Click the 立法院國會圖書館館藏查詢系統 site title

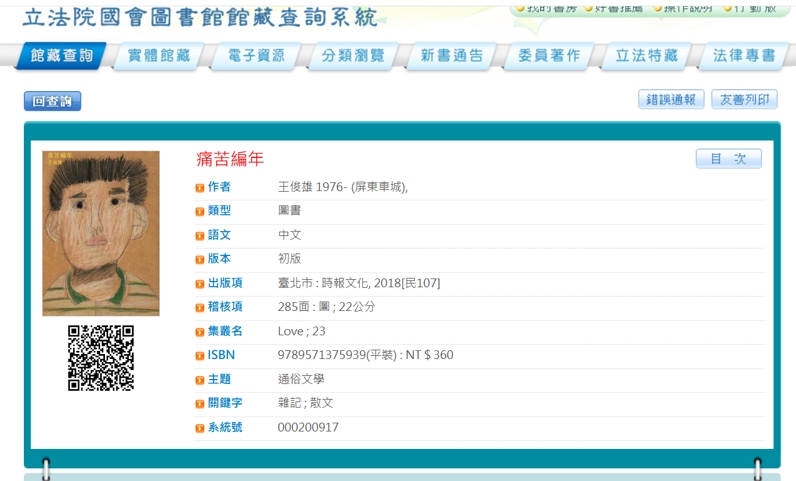[x=200, y=18]
